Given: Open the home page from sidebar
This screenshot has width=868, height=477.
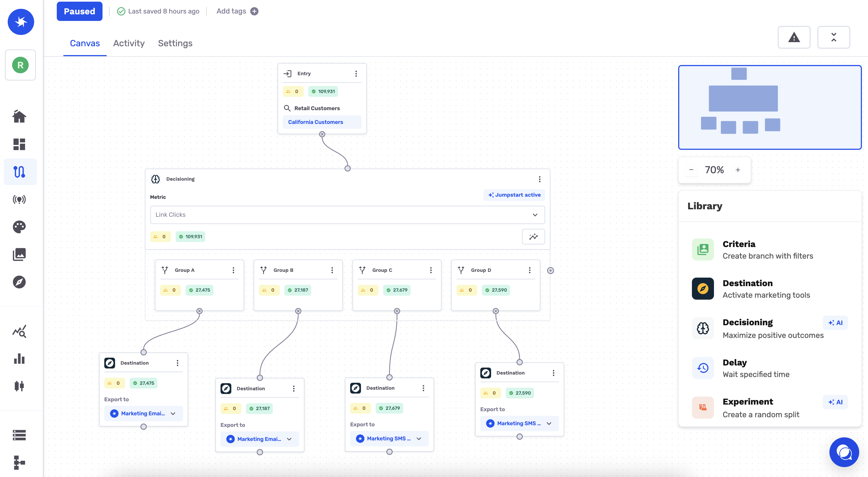Looking at the screenshot, I should (x=19, y=116).
